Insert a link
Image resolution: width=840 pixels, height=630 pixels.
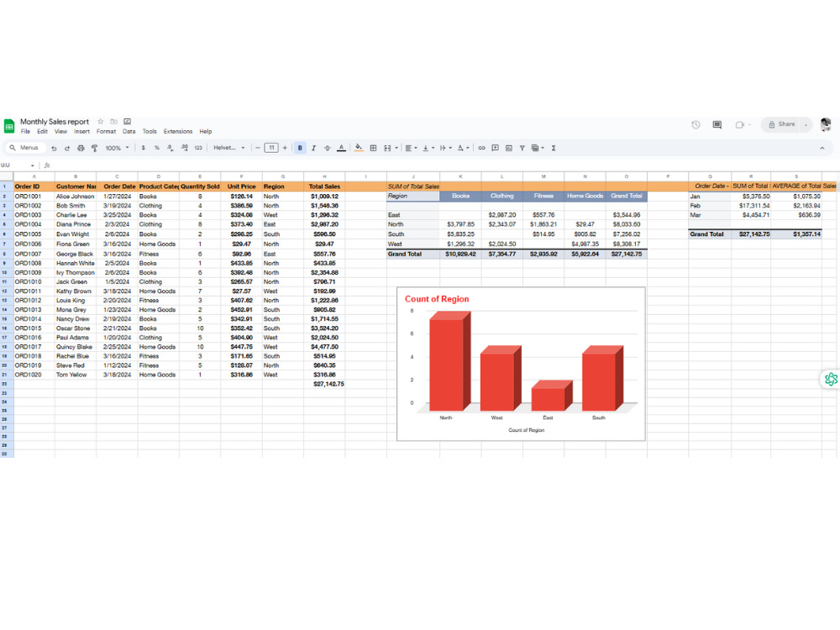[x=481, y=148]
